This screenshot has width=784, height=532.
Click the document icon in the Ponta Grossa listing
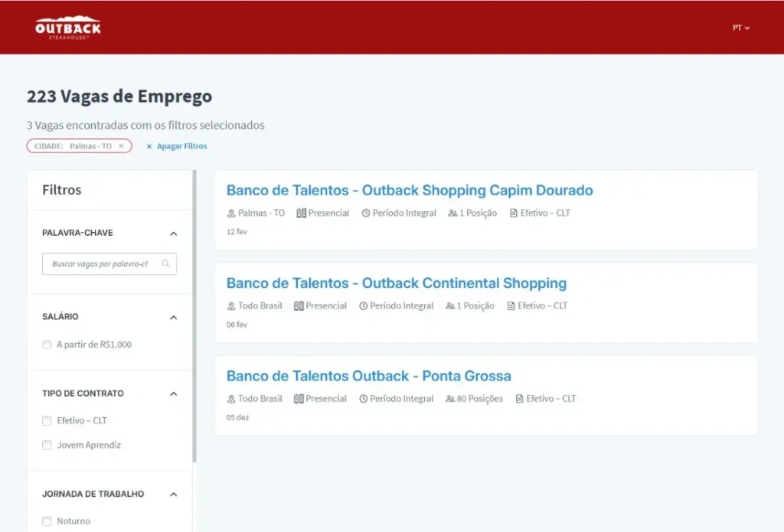point(520,399)
